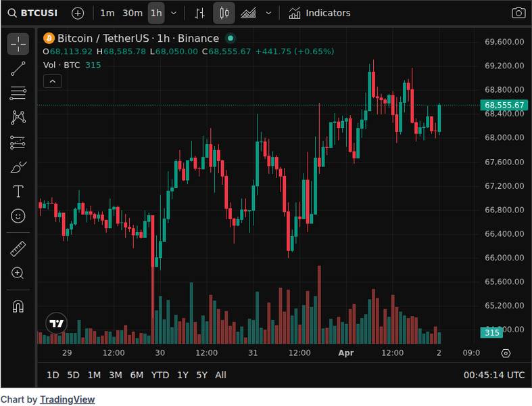Open the Indicators menu

click(x=320, y=14)
